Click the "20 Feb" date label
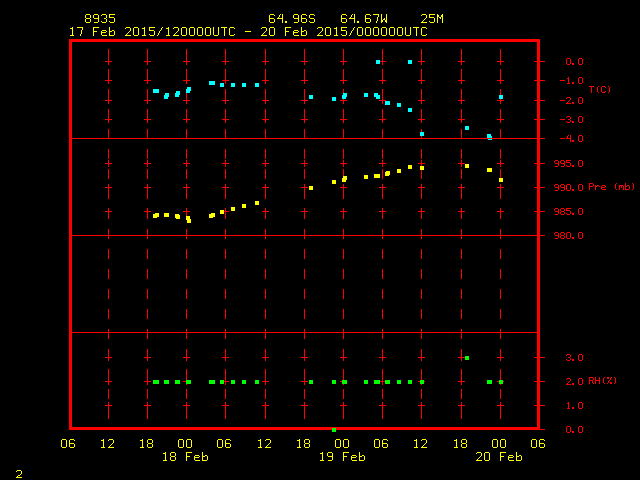The width and height of the screenshot is (640, 480). tap(499, 457)
